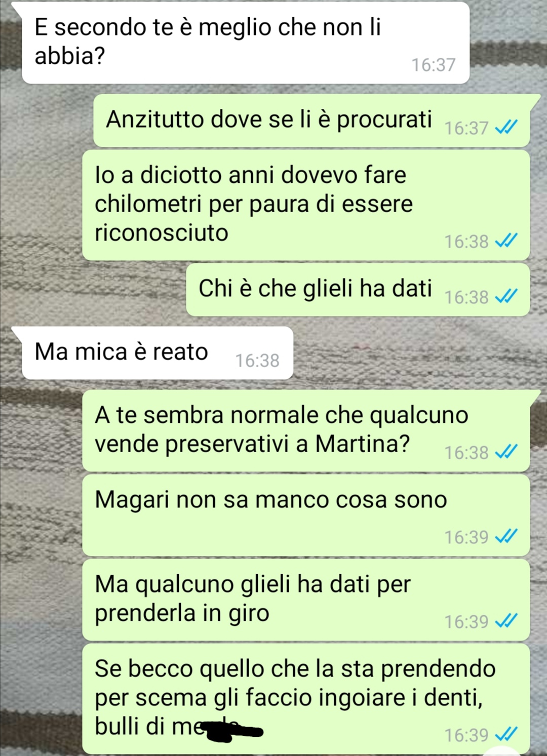Tap the double checkmark on 'riconosciuto' message
This screenshot has height=756, width=547.
(506, 241)
